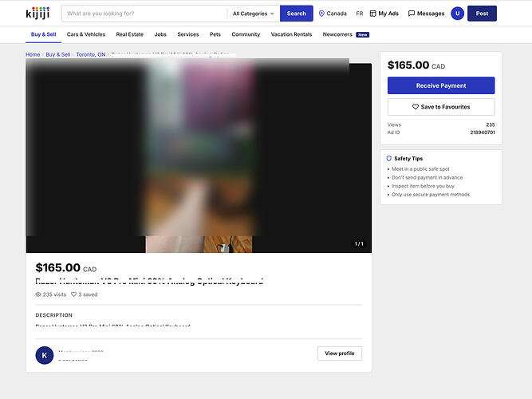Go to the Real Estate category
The image size is (532, 399).
click(x=129, y=34)
